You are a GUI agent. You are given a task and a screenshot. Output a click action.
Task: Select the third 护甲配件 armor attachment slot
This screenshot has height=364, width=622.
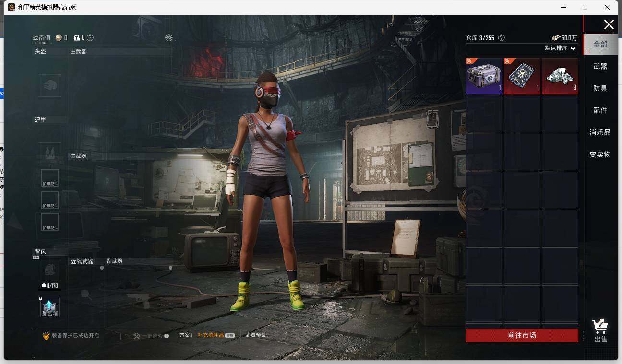[x=50, y=222]
